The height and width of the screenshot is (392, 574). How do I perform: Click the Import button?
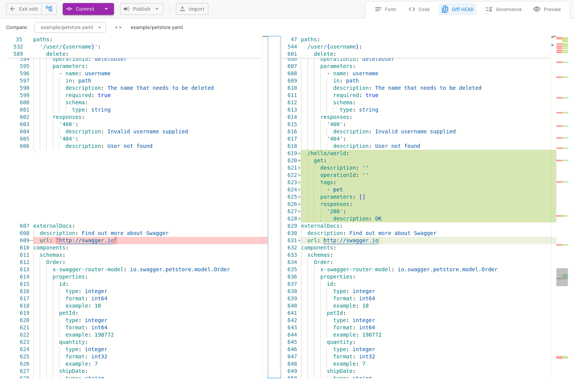[x=192, y=9]
